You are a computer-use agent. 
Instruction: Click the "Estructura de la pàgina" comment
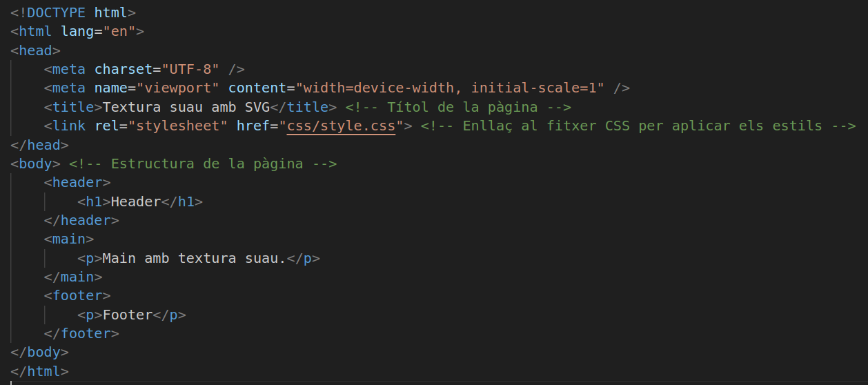click(202, 164)
